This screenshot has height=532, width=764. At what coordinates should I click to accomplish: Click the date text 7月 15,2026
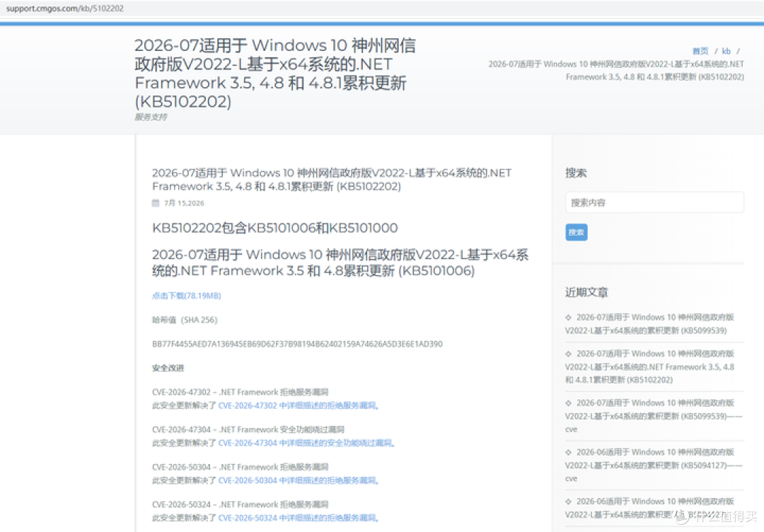[x=184, y=203]
